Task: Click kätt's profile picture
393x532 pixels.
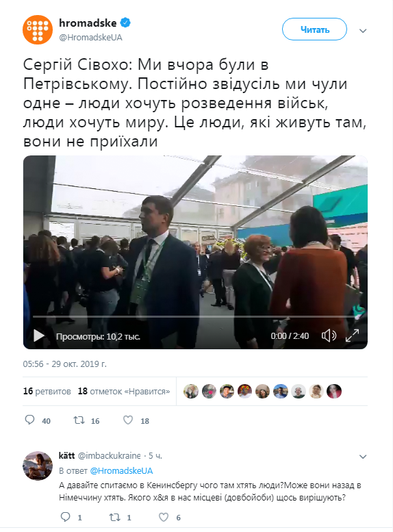Action: click(38, 466)
